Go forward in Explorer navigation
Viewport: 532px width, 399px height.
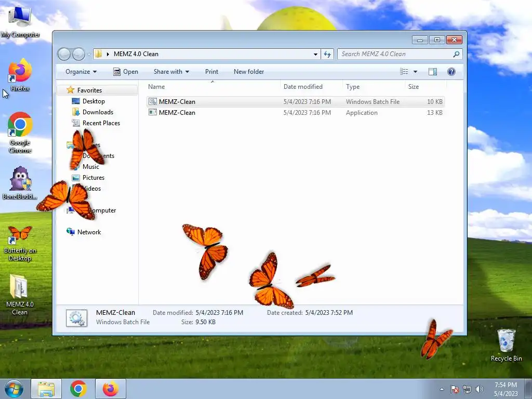point(78,54)
